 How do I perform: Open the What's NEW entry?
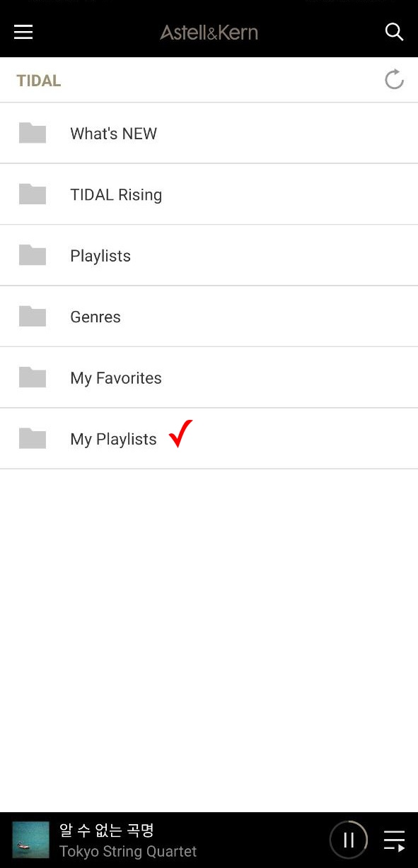(209, 134)
